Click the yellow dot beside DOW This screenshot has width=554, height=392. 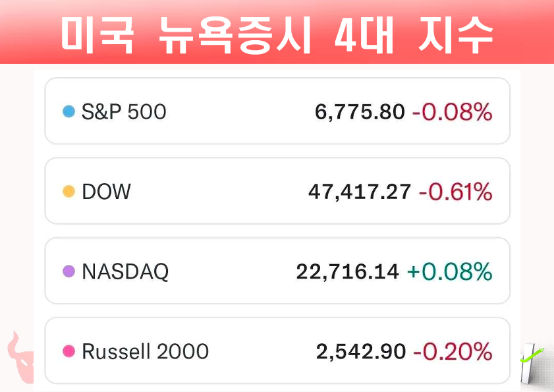click(x=69, y=192)
